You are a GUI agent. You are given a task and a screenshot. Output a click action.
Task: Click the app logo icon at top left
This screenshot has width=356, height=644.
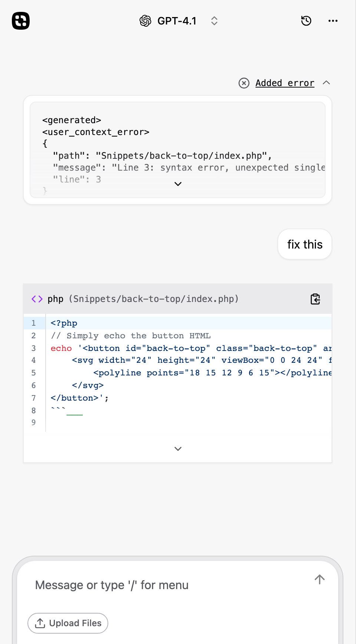pos(21,21)
